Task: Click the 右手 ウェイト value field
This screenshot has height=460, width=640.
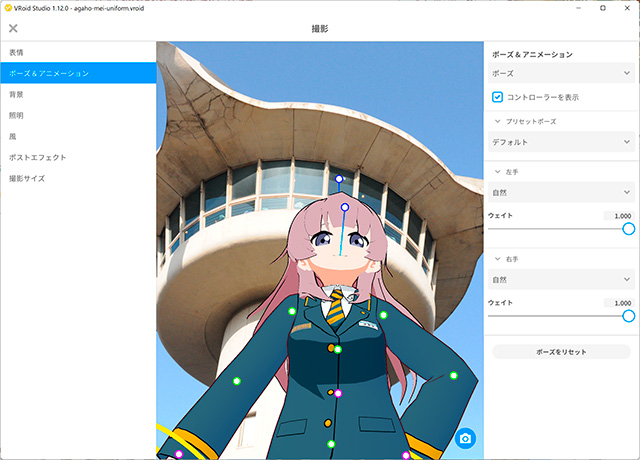Action: tap(619, 303)
